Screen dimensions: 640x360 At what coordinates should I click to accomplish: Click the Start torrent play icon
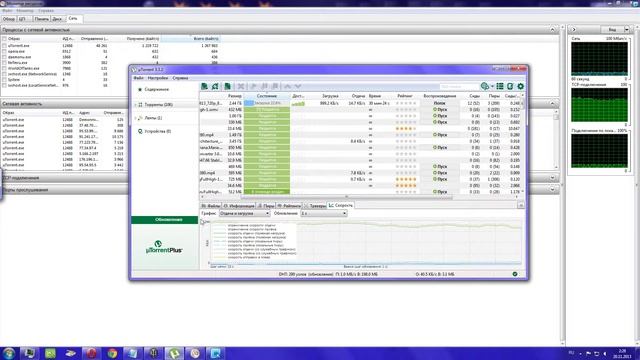253,86
